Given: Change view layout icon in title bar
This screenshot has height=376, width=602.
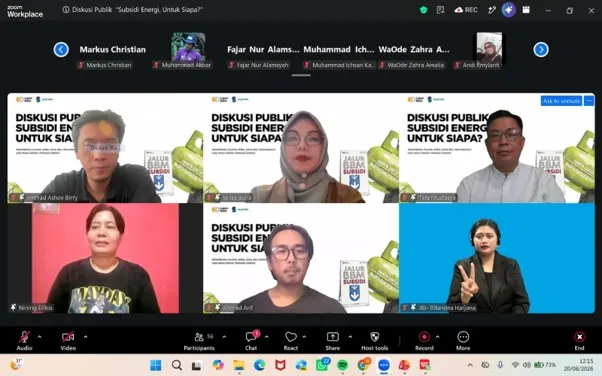Looking at the screenshot, I should click(x=526, y=10).
